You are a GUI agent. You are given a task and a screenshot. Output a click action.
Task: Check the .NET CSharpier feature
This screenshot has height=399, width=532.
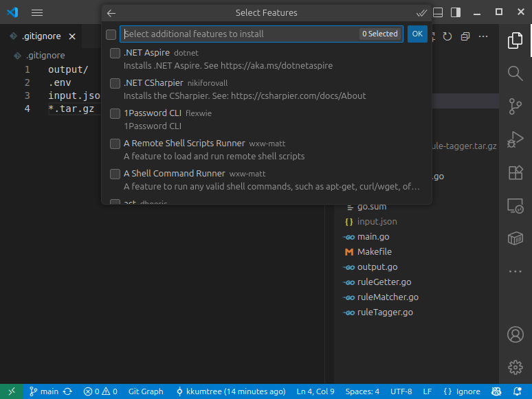(115, 83)
